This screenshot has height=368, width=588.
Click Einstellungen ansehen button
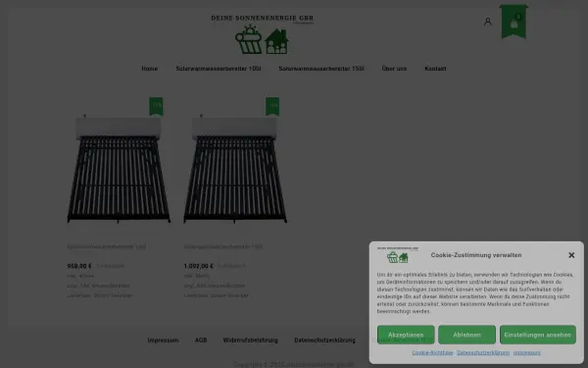pyautogui.click(x=538, y=335)
